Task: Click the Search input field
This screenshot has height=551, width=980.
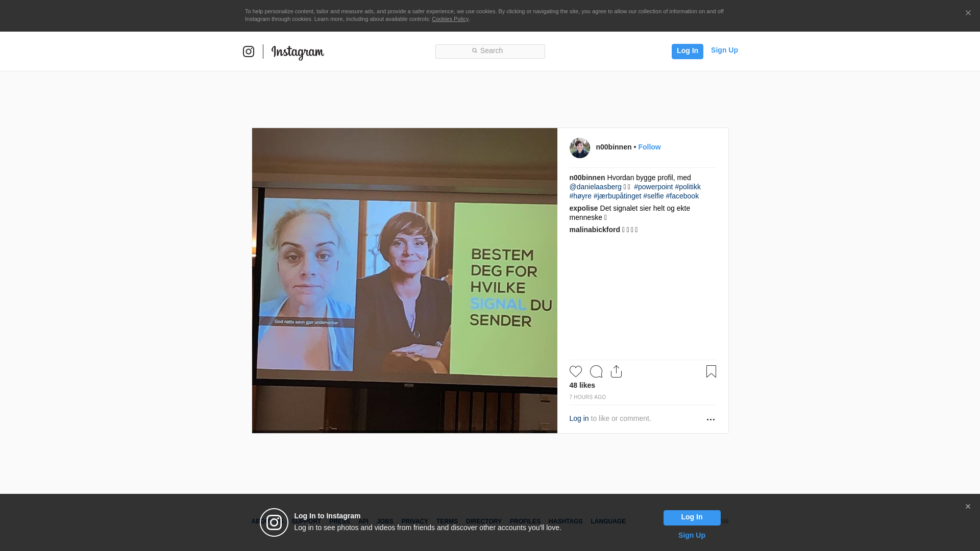Action: (490, 51)
